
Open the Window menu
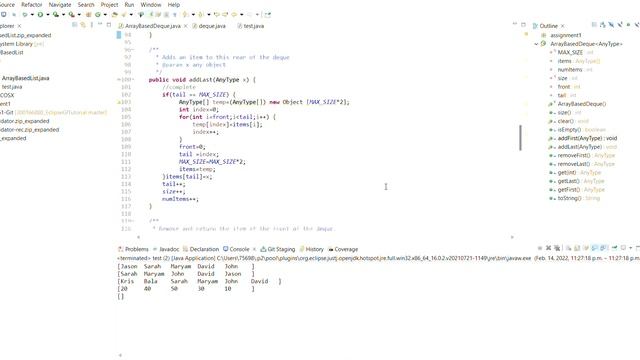tap(151, 5)
